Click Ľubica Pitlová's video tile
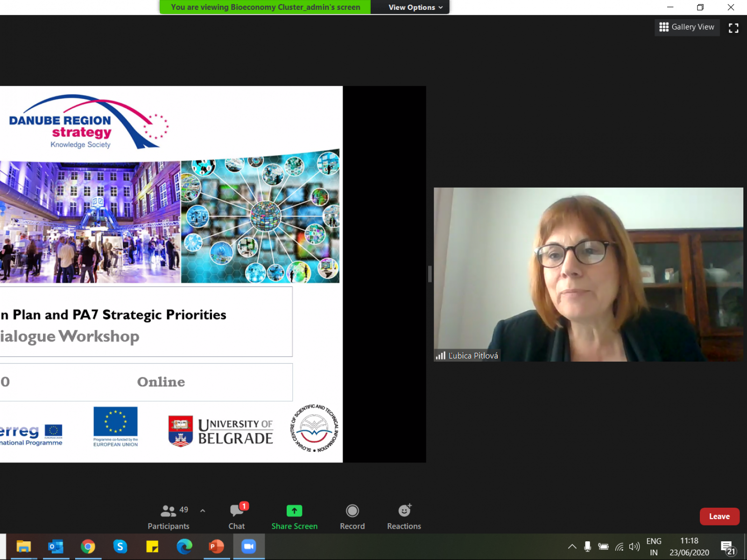The image size is (747, 560). click(x=588, y=274)
